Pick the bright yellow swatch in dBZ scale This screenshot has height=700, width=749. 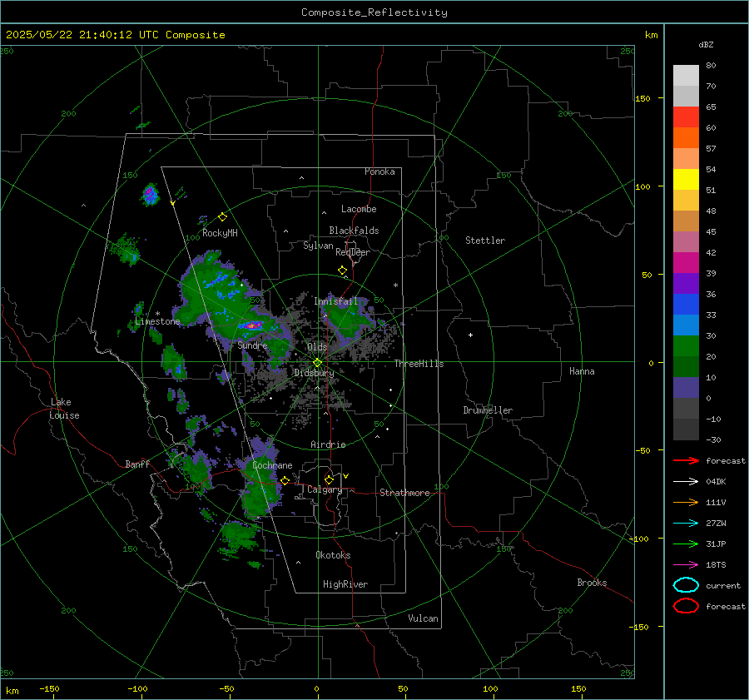pyautogui.click(x=686, y=179)
